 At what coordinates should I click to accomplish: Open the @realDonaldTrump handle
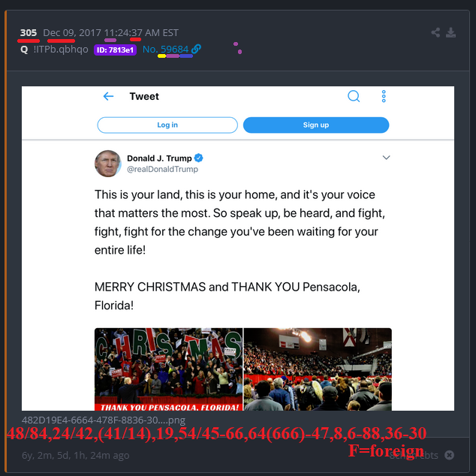tap(162, 170)
